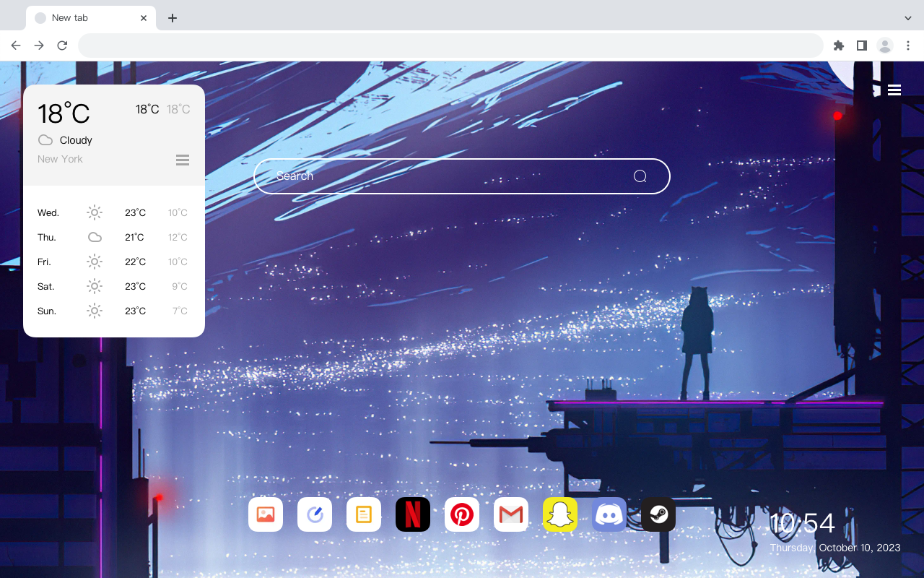Select the Sat. forecast row label
The width and height of the screenshot is (924, 578).
[x=46, y=287]
